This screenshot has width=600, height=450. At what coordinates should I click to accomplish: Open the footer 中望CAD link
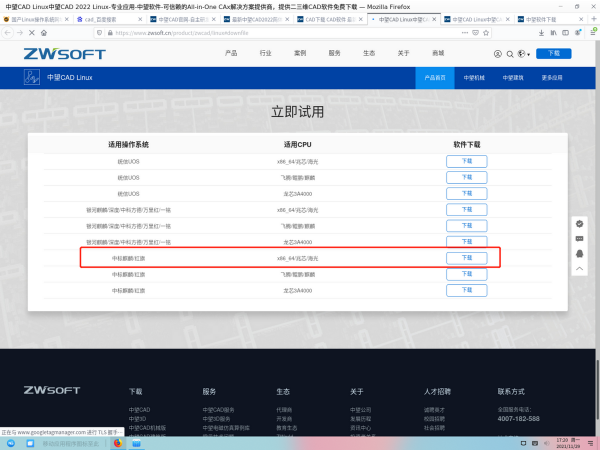coord(139,410)
